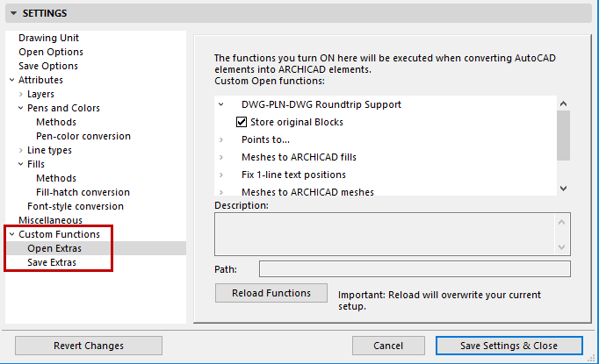Collapse the SETTINGS panel header triangle
Image resolution: width=599 pixels, height=364 pixels.
pyautogui.click(x=14, y=13)
